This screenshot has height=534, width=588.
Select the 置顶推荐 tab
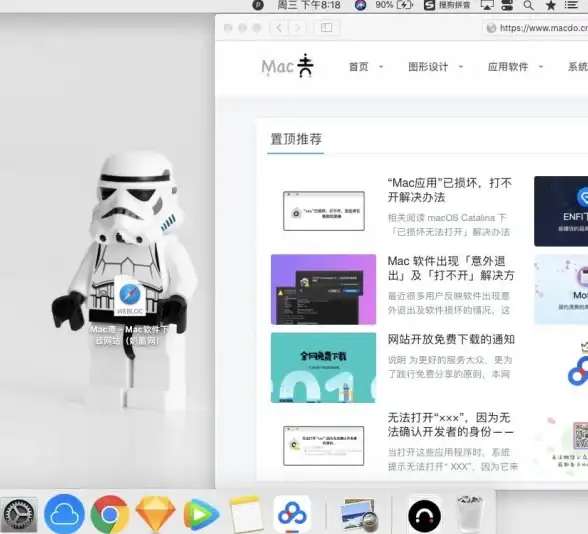296,139
